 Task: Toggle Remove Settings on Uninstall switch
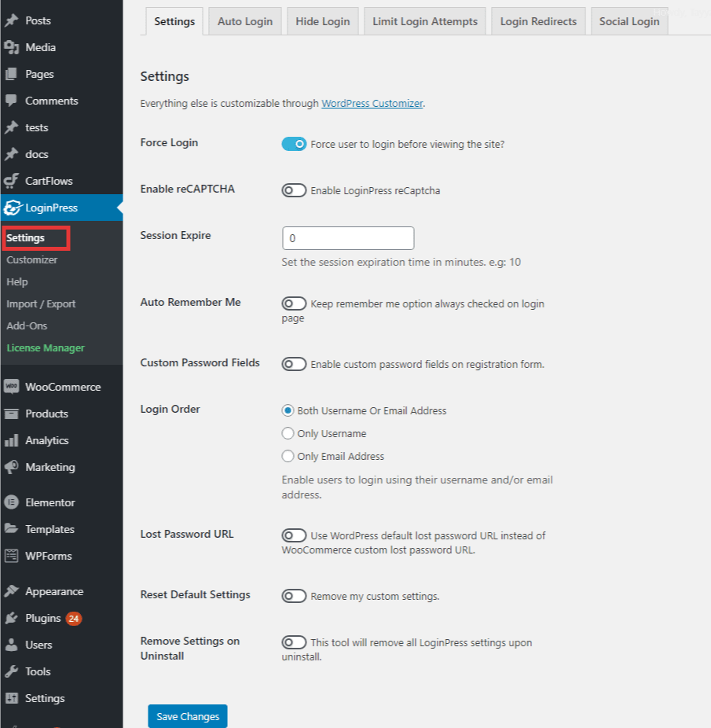tap(294, 642)
